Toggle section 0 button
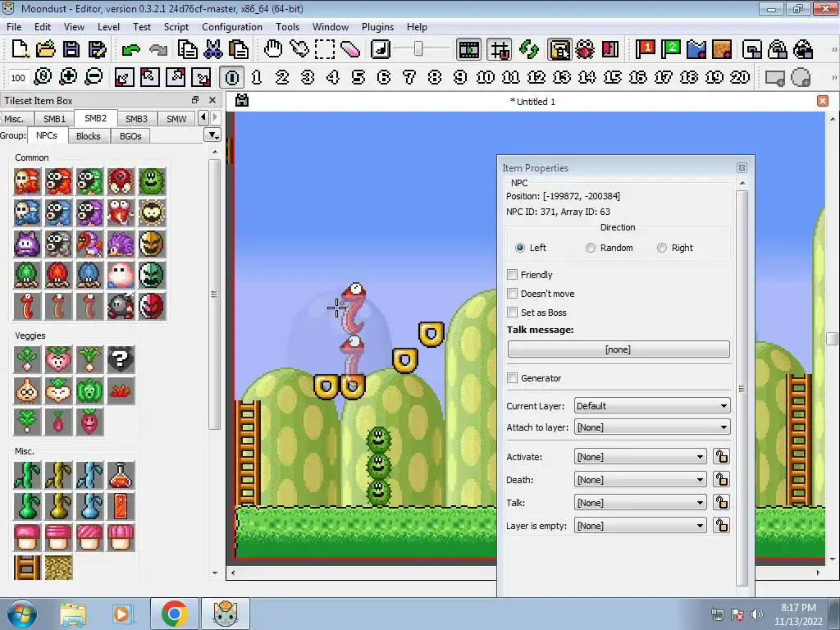Image resolution: width=840 pixels, height=630 pixels. [x=231, y=77]
